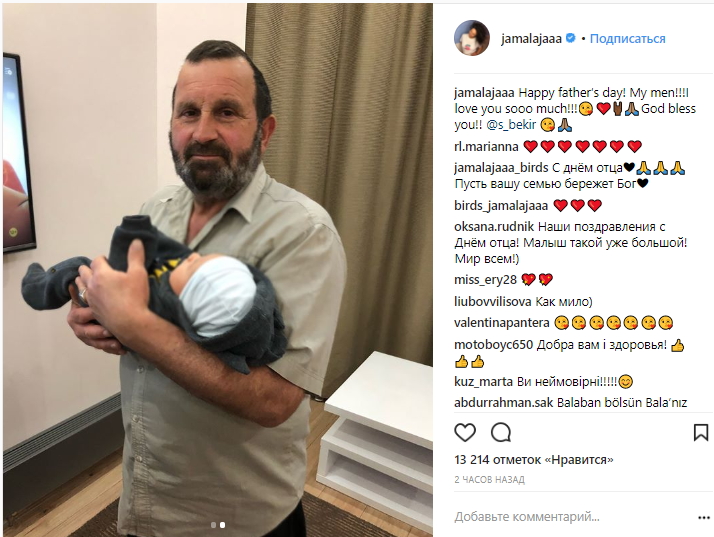Image resolution: width=714 pixels, height=537 pixels.
Task: Open kuz_marta commenter profile
Action: tap(484, 382)
